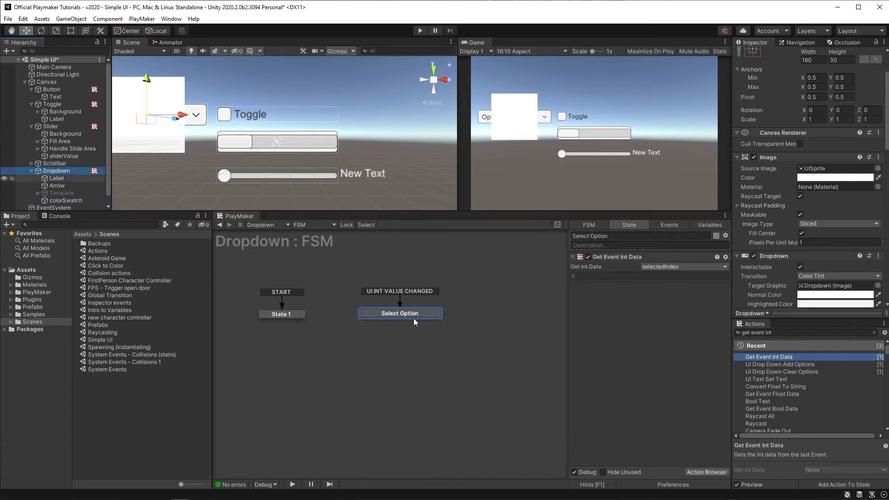Click the Image Color swatch in the Inspector

835,177
